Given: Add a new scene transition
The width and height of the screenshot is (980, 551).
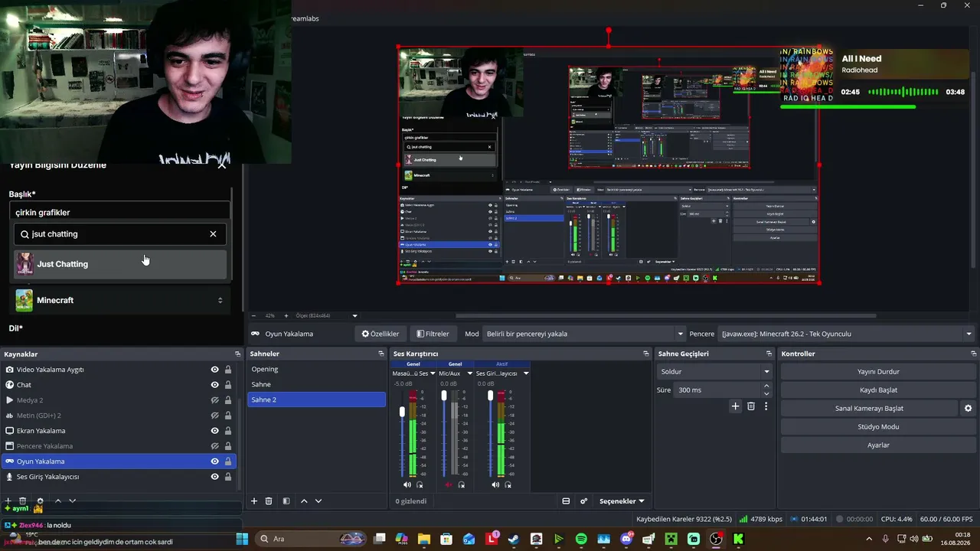Looking at the screenshot, I should click(736, 406).
